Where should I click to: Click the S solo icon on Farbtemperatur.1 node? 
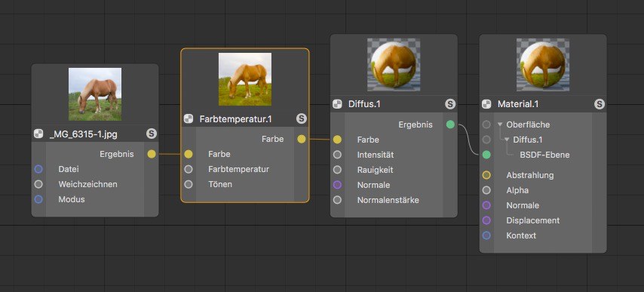tap(302, 119)
